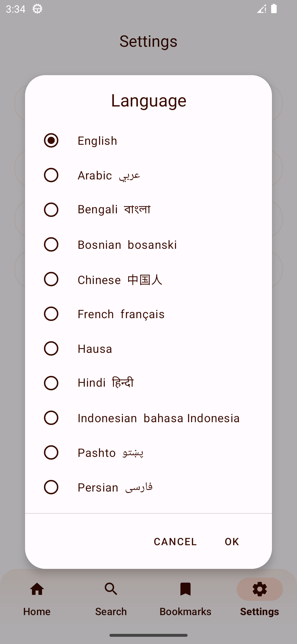Viewport: 297px width, 644px height.
Task: Tap the Home house icon
Action: 37,589
